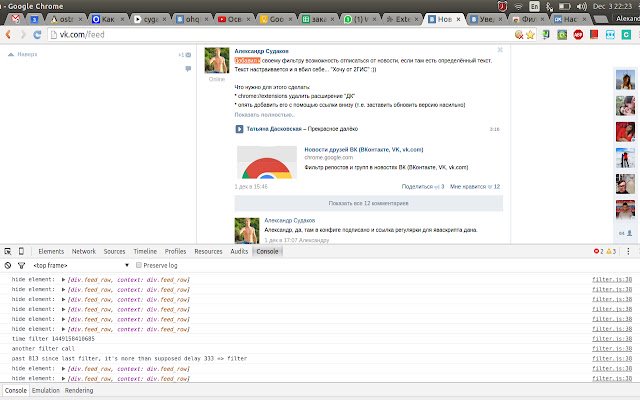Open the Audits panel
Image resolution: width=640 pixels, height=400 pixels.
239,251
